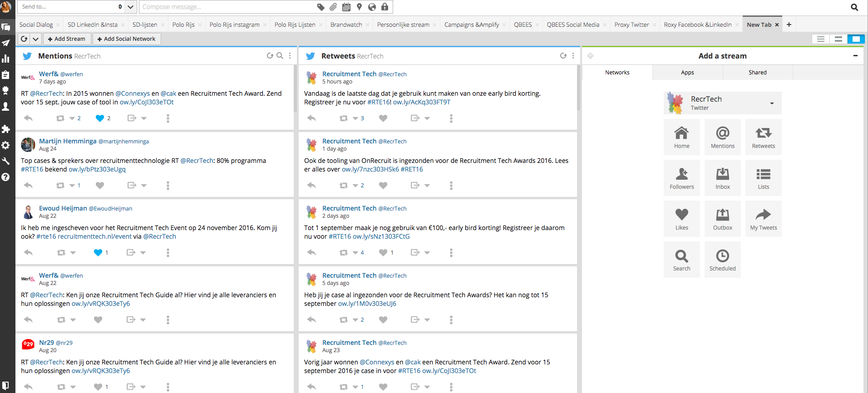
Task: Click the tag icon in compose bar
Action: [321, 7]
